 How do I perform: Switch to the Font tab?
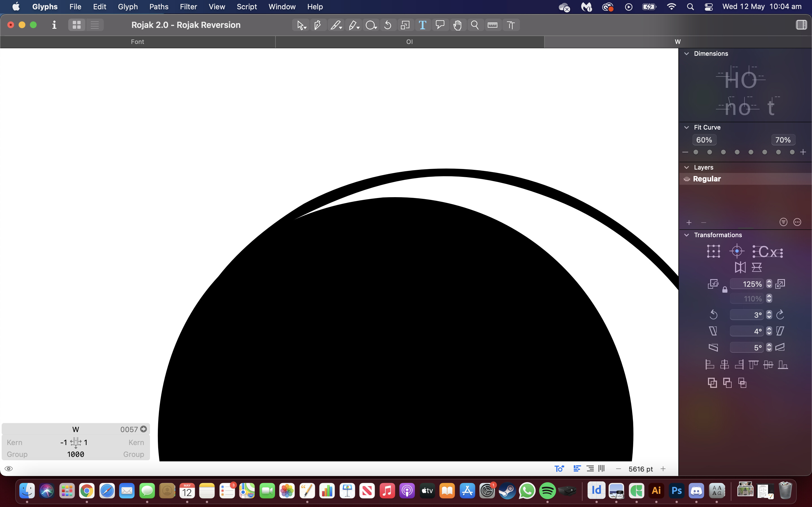(137, 42)
